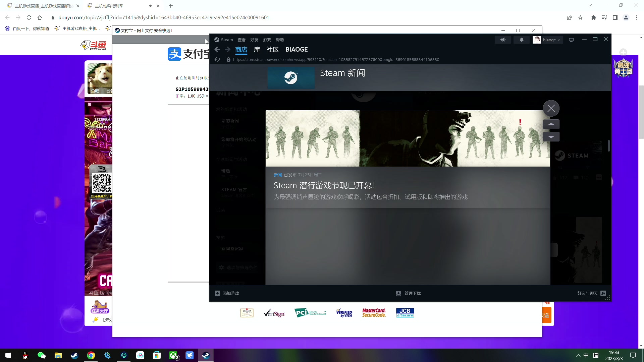
Task: Click the Steam 潜行游戏节 news headline
Action: (x=324, y=186)
